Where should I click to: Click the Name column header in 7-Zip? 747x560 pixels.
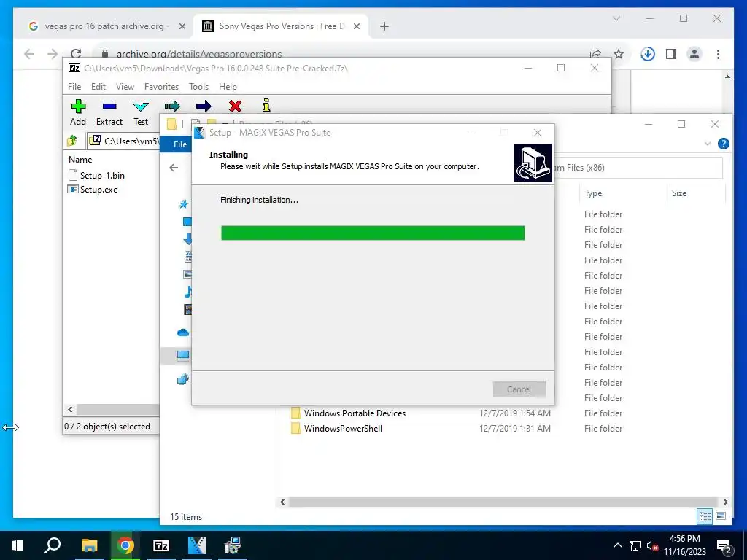click(x=80, y=160)
